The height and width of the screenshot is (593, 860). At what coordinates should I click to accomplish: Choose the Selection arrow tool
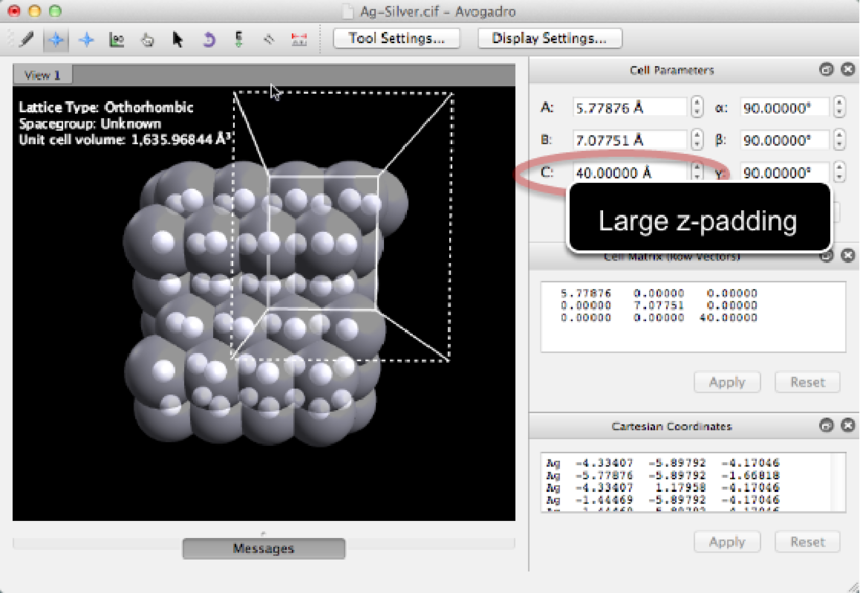click(x=177, y=40)
